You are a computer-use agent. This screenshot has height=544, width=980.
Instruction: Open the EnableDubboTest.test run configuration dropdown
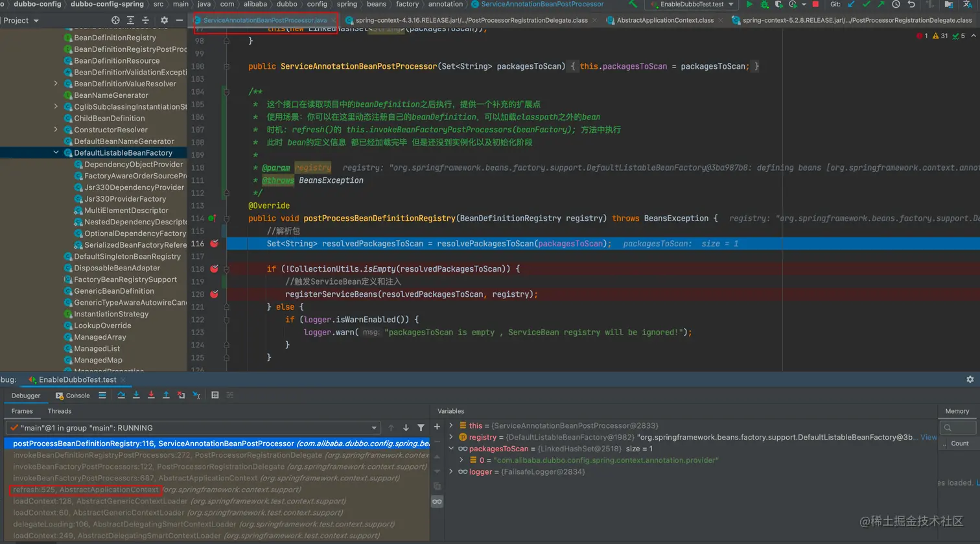click(692, 4)
